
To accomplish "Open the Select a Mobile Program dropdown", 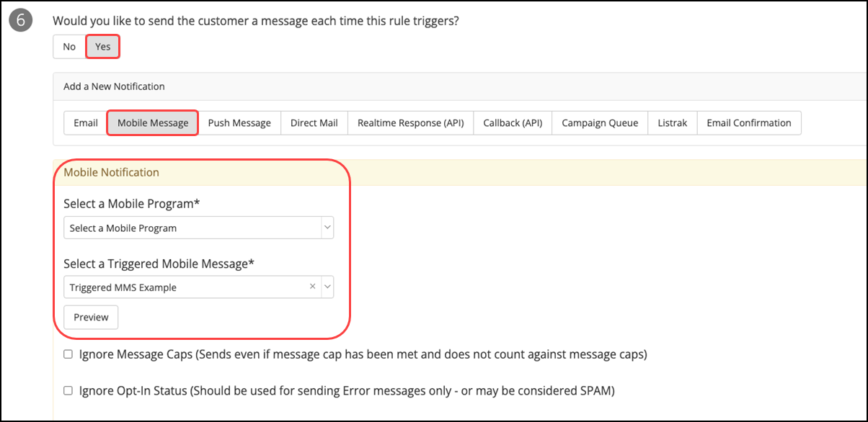I will coord(198,228).
